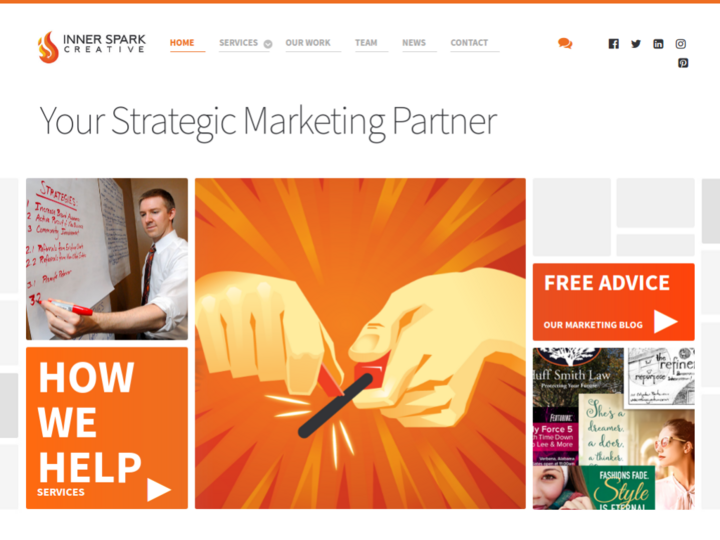Click the orange chat bubbles icon
The height and width of the screenshot is (540, 720).
[x=565, y=44]
